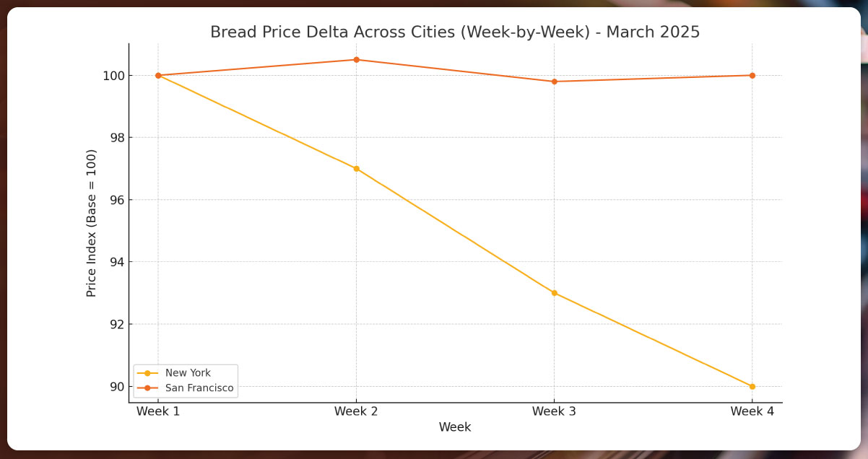Screen dimensions: 868x459
Task: Click the Week 4 x-axis tick label
Action: pos(752,411)
